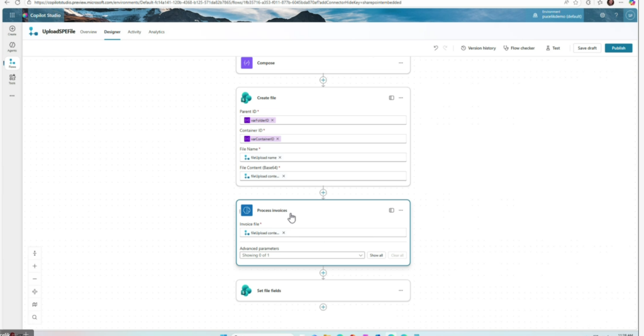Zoom in using canvas plus control
The width and height of the screenshot is (644, 336).
[35, 266]
